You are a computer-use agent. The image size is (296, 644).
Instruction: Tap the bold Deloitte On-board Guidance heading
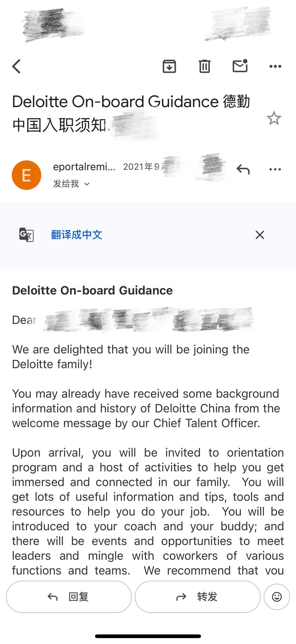point(93,291)
